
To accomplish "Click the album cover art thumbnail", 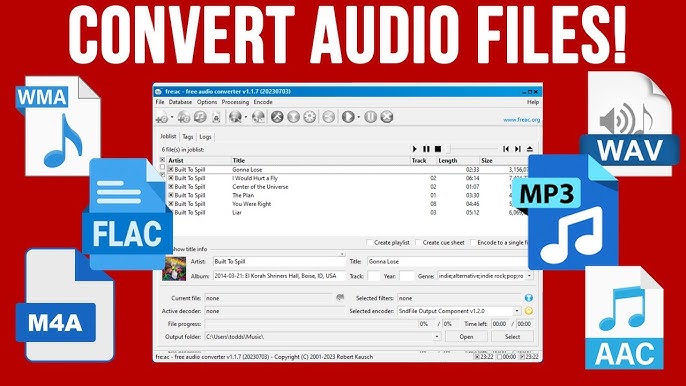I will (x=174, y=268).
